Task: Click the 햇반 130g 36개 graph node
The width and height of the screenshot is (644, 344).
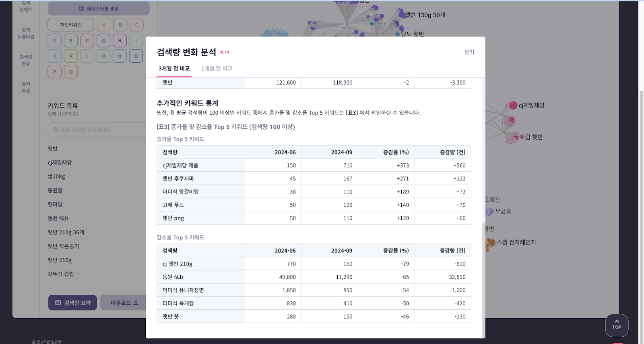Action: [x=402, y=15]
